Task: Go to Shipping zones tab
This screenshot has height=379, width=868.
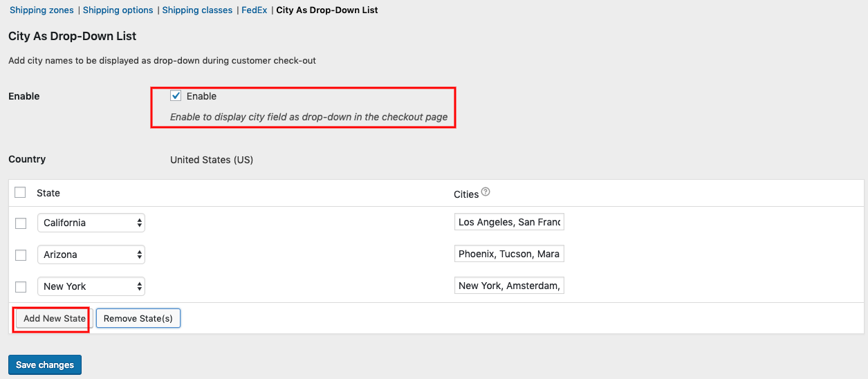Action: [42, 10]
